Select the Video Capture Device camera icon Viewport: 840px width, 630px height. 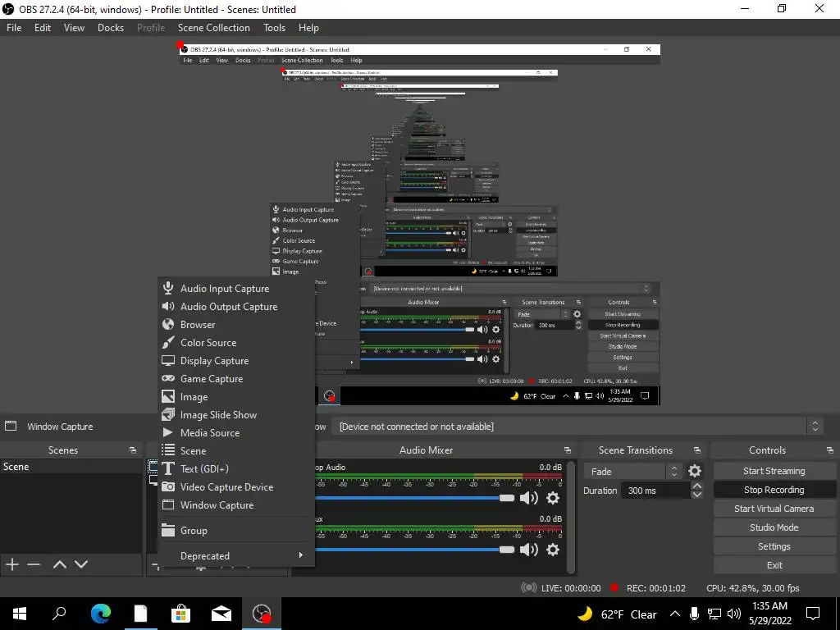click(x=168, y=487)
